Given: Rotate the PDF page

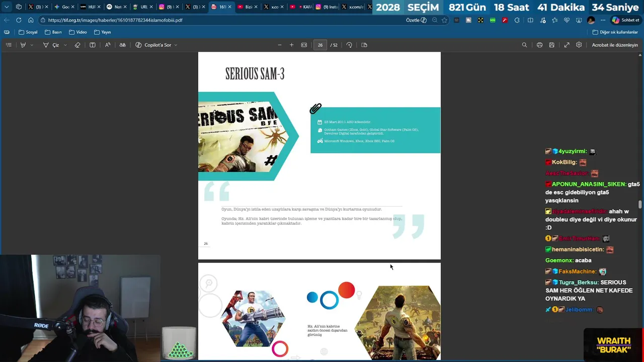Looking at the screenshot, I should click(x=349, y=45).
